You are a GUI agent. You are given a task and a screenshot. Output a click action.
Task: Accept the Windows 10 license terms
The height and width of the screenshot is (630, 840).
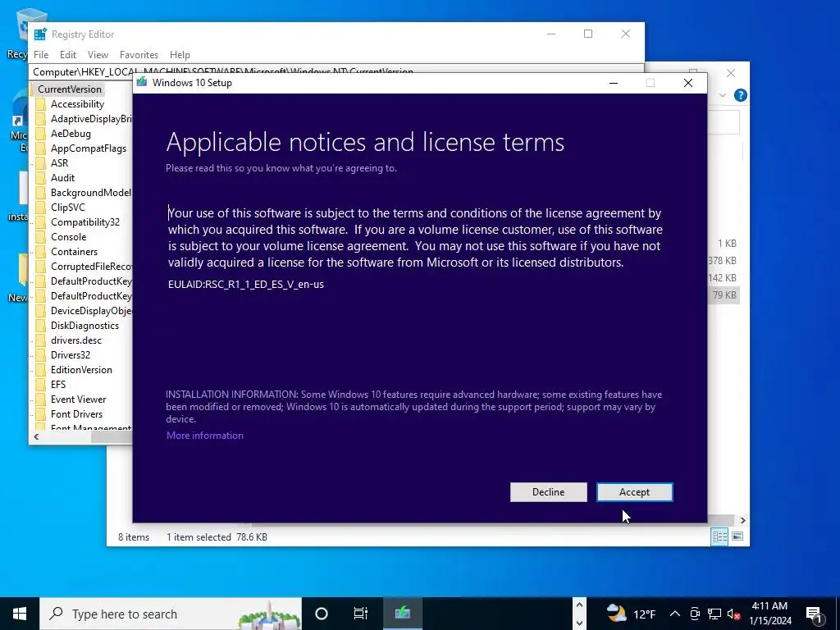(634, 492)
